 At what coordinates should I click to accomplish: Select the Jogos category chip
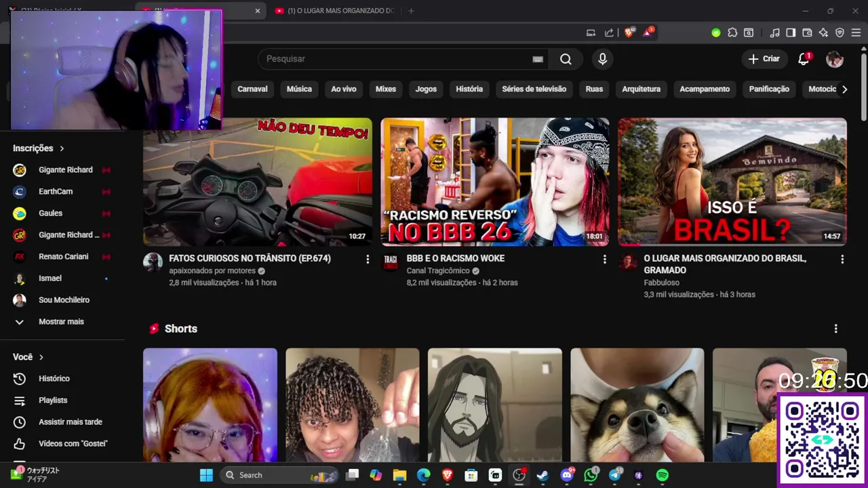coord(426,89)
